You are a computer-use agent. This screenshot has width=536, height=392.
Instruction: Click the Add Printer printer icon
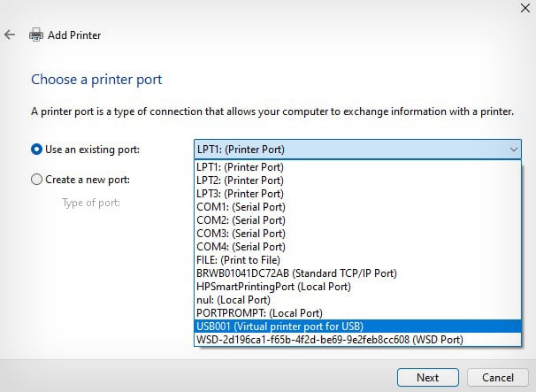[x=37, y=35]
